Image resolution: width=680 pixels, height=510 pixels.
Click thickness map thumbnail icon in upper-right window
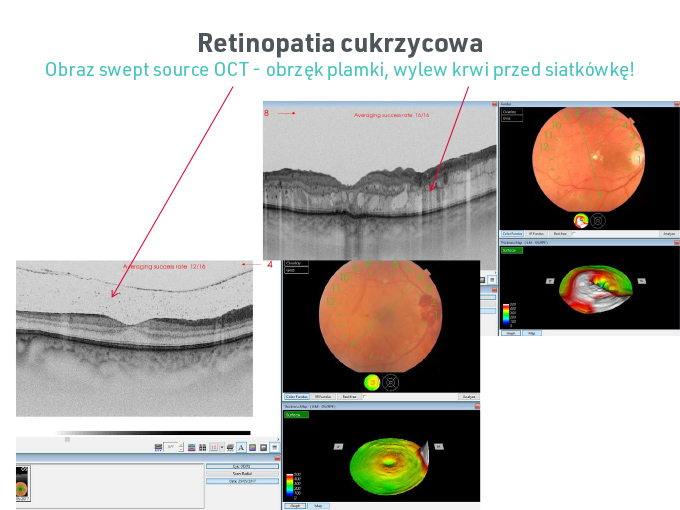(x=581, y=221)
